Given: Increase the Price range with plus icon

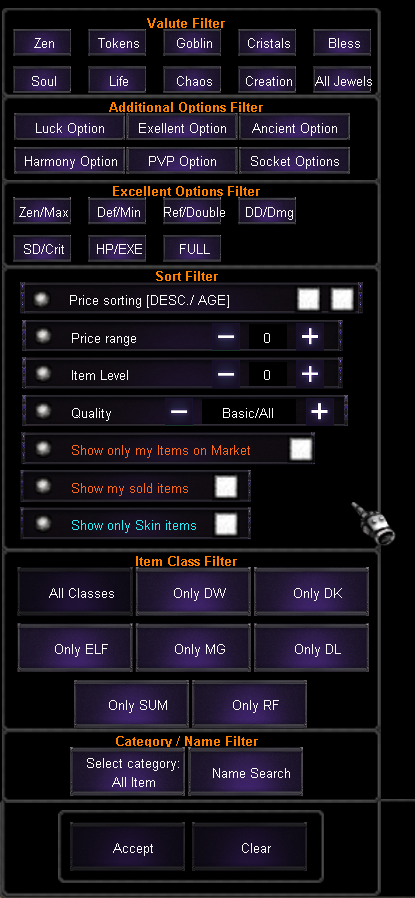Looking at the screenshot, I should (310, 336).
